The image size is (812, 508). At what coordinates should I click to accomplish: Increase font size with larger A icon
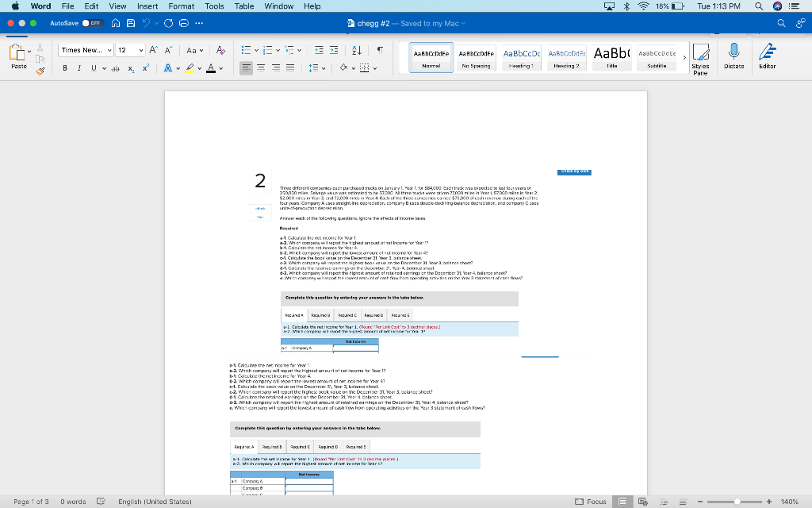pos(153,50)
